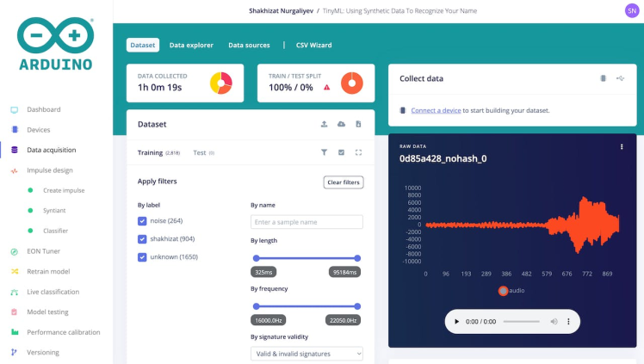Open the CSV Wizard tab
The image size is (644, 364).
(x=313, y=45)
